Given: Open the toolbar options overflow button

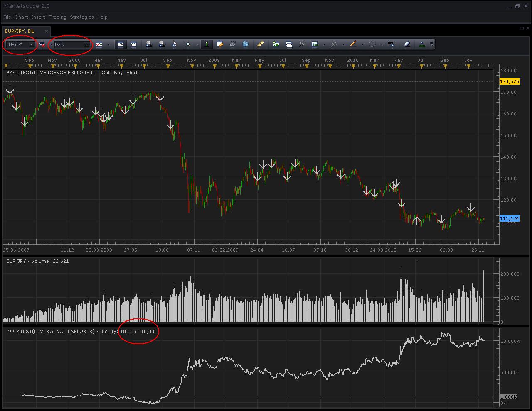Looking at the screenshot, I should (x=432, y=44).
